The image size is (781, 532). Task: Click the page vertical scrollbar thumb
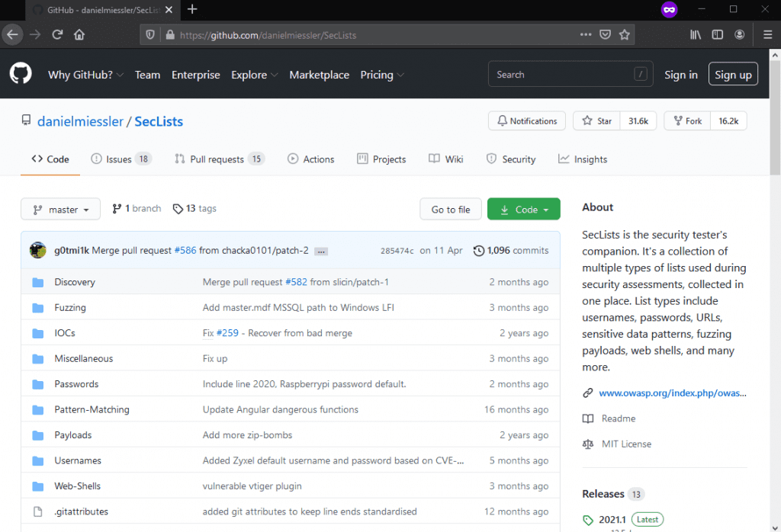[775, 117]
